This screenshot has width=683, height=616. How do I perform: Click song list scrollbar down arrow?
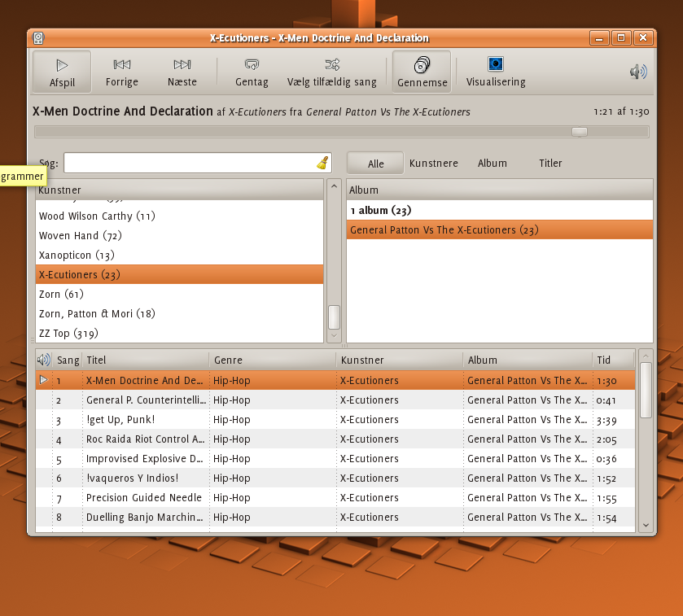coord(646,526)
